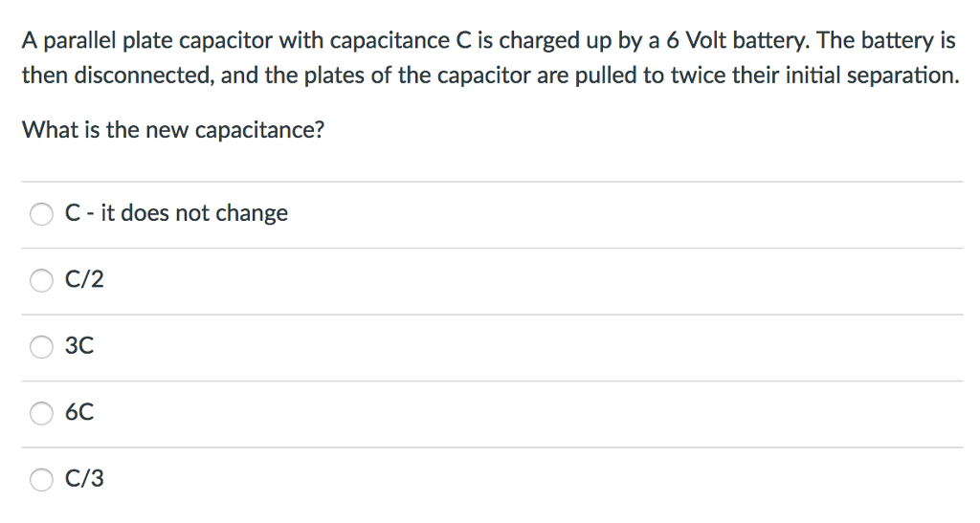Screen dimensions: 980x523
Task: Click the word 'pulled' in the question text
Action: pos(610,76)
